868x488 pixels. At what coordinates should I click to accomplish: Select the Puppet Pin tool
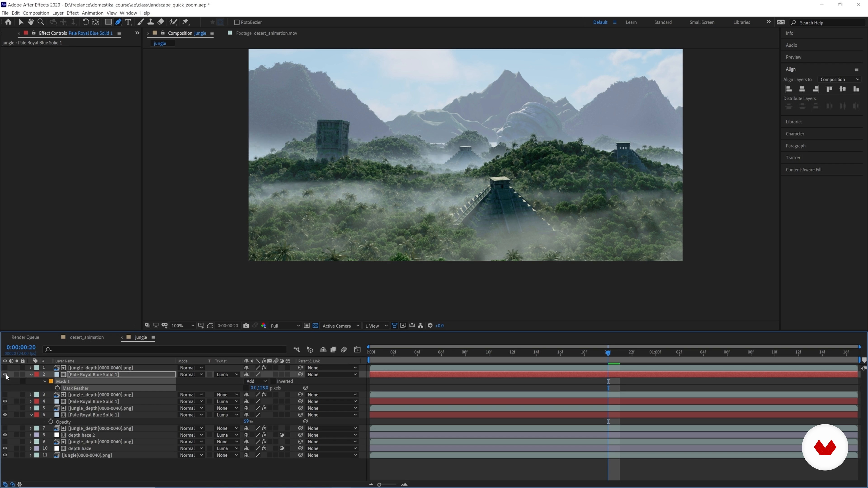pos(185,22)
